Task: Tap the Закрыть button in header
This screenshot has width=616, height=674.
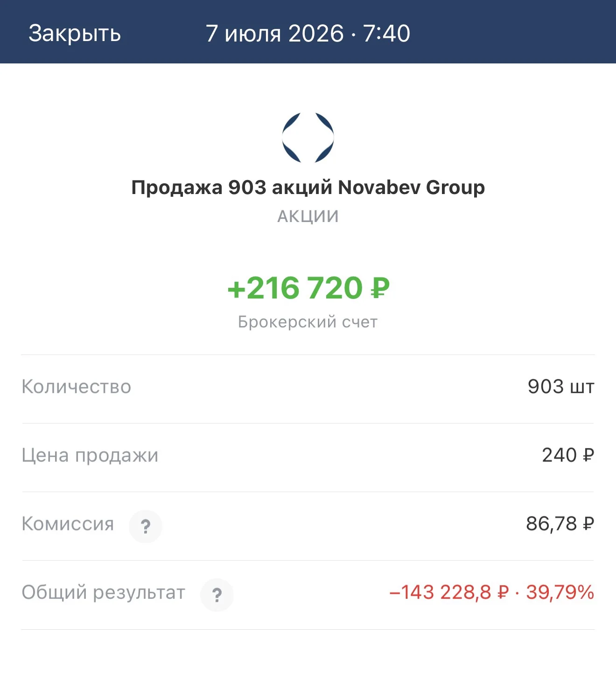Action: pyautogui.click(x=75, y=34)
